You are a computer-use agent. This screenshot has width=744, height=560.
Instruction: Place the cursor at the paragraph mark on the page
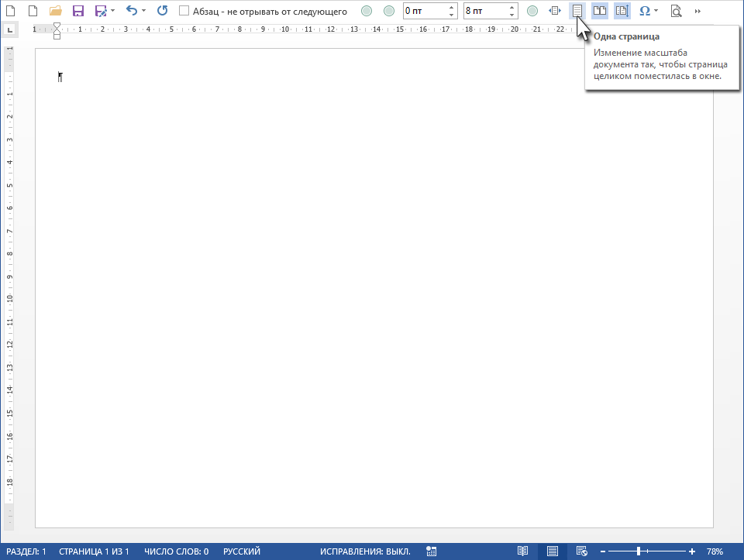click(60, 77)
